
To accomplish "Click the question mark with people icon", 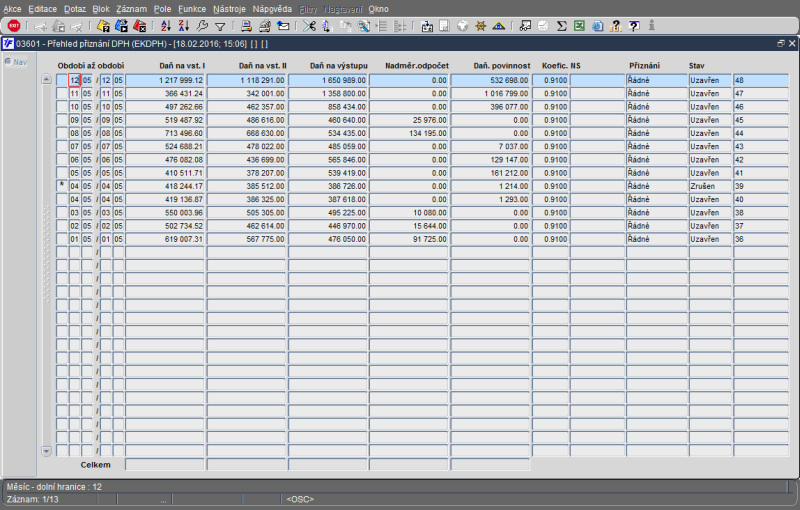I will tap(616, 26).
